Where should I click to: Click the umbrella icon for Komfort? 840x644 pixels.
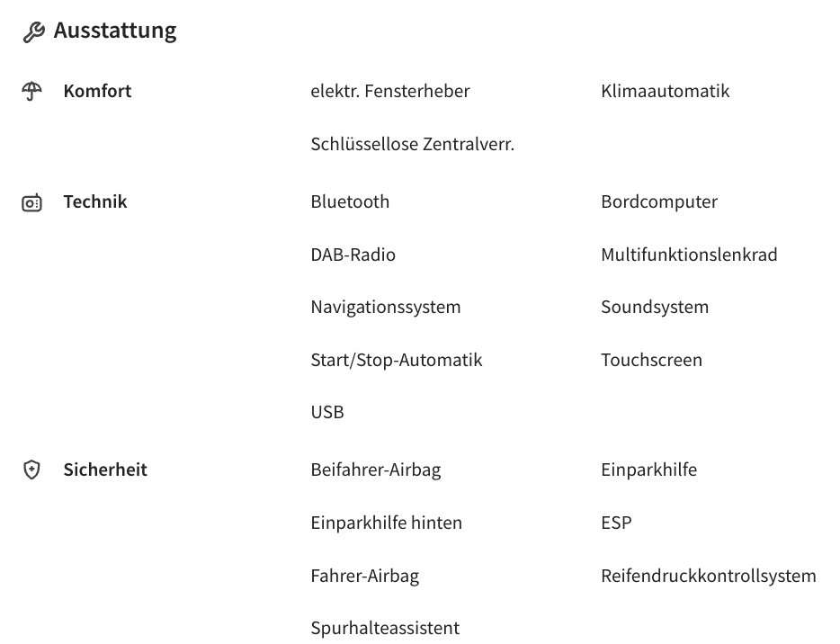click(x=31, y=91)
